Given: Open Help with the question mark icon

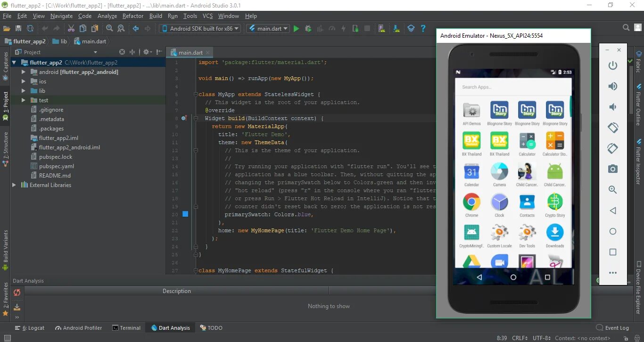Looking at the screenshot, I should pos(423,29).
